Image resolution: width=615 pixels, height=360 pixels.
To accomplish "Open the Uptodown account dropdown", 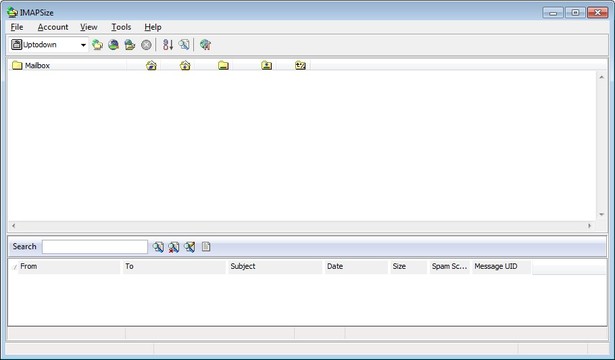I will [83, 45].
